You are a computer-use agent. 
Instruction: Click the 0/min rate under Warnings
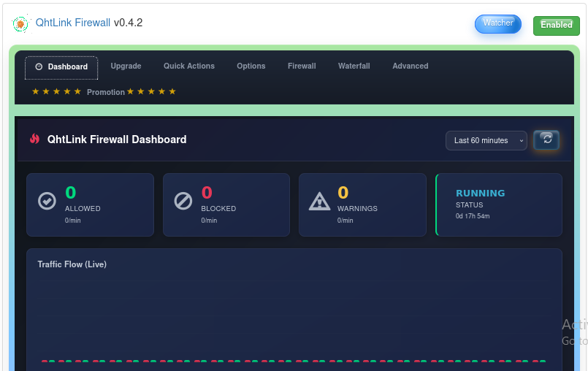tap(345, 221)
